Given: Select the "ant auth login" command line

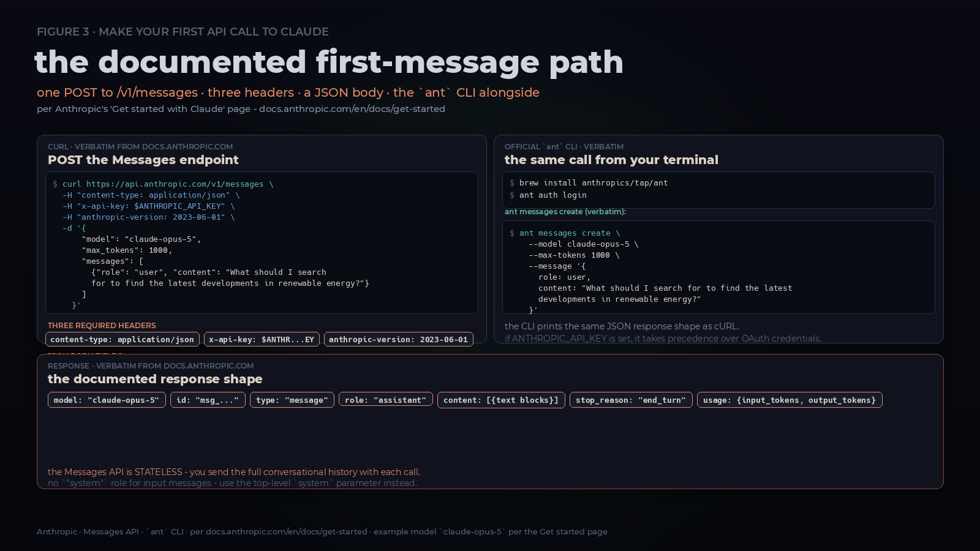Looking at the screenshot, I should click(x=553, y=195).
